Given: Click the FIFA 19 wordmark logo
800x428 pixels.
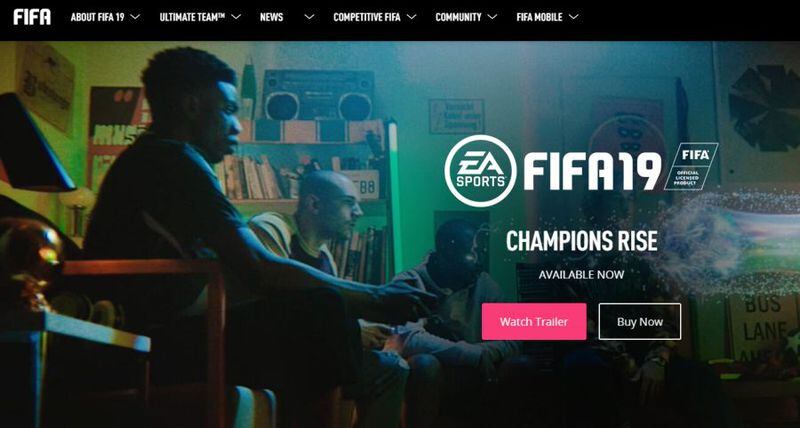Looking at the screenshot, I should tap(592, 171).
